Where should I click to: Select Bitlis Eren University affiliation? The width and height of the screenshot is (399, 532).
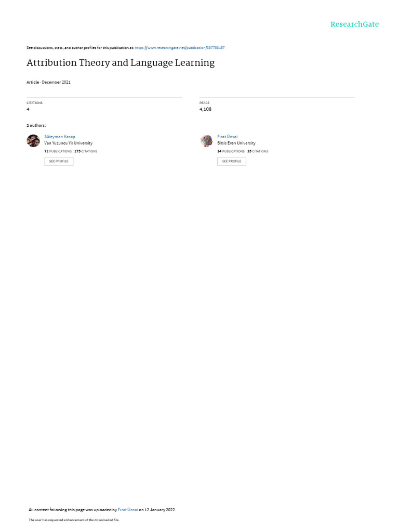pos(236,143)
